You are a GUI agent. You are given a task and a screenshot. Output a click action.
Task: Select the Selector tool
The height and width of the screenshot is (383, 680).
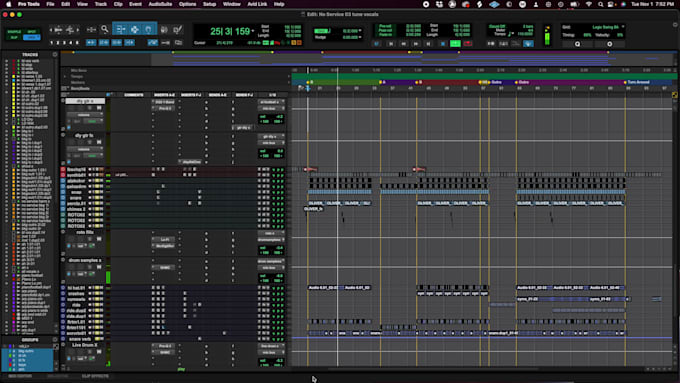point(135,29)
